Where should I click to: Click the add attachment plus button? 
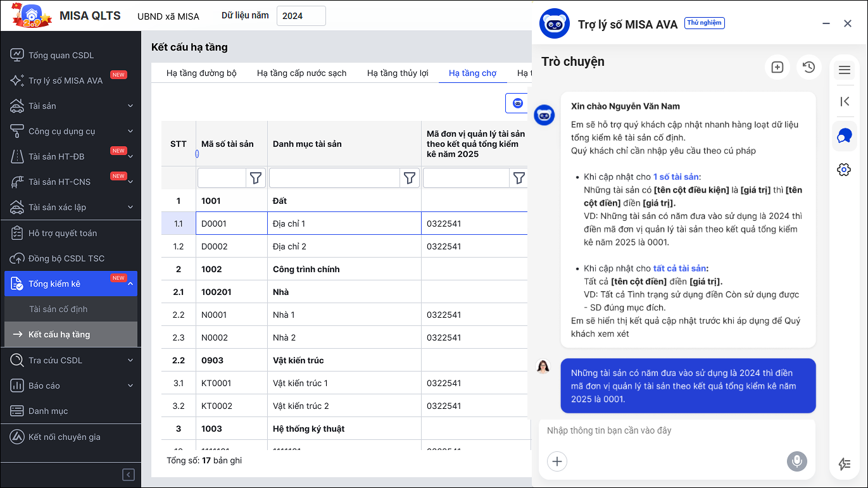click(557, 461)
